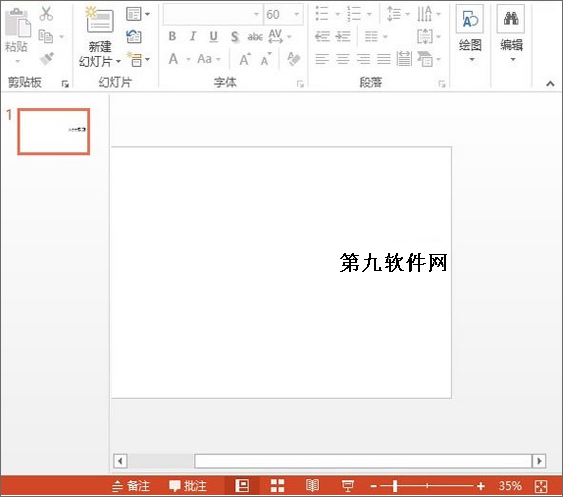This screenshot has height=497, width=563.
Task: Toggle text Shadow
Action: pyautogui.click(x=234, y=36)
